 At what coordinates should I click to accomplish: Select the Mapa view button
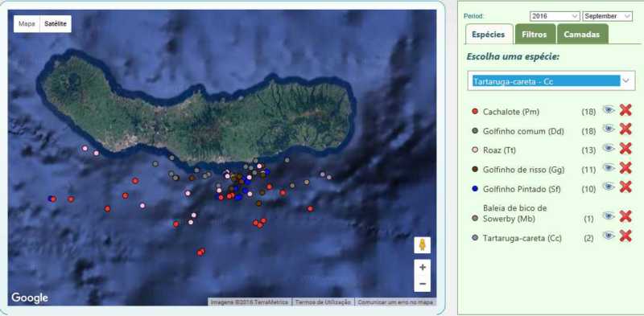click(x=27, y=24)
